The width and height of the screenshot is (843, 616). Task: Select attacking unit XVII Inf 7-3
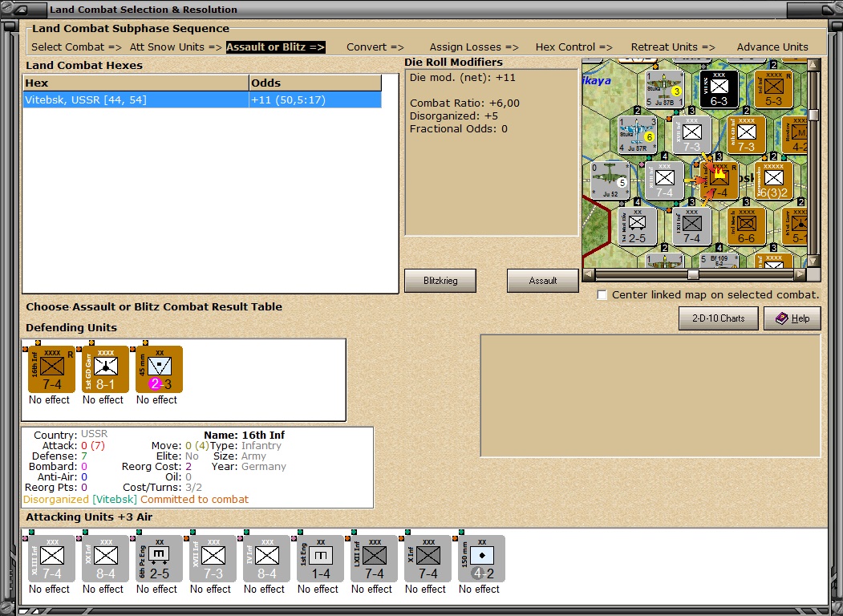coord(213,558)
